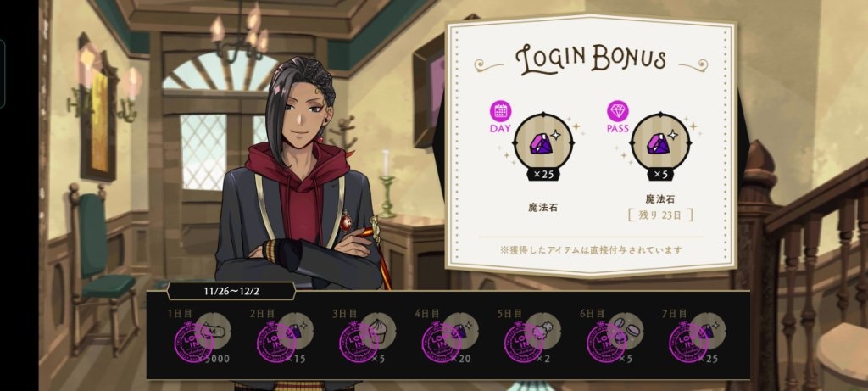Tap the x5 count badge under PASS

pyautogui.click(x=659, y=175)
